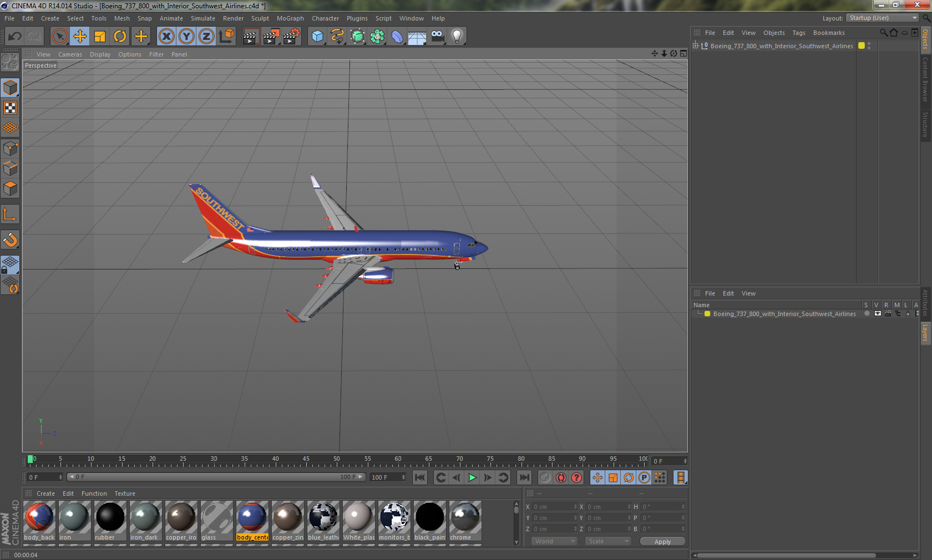Screen dimensions: 932x560
Task: Toggle the Snap magnet
Action: [10, 240]
